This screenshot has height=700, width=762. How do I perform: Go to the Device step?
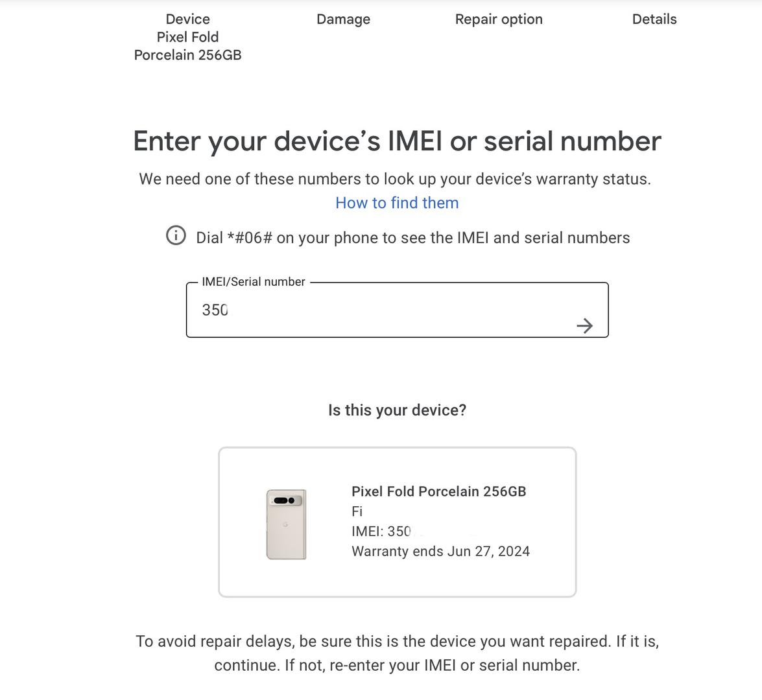pyautogui.click(x=187, y=19)
